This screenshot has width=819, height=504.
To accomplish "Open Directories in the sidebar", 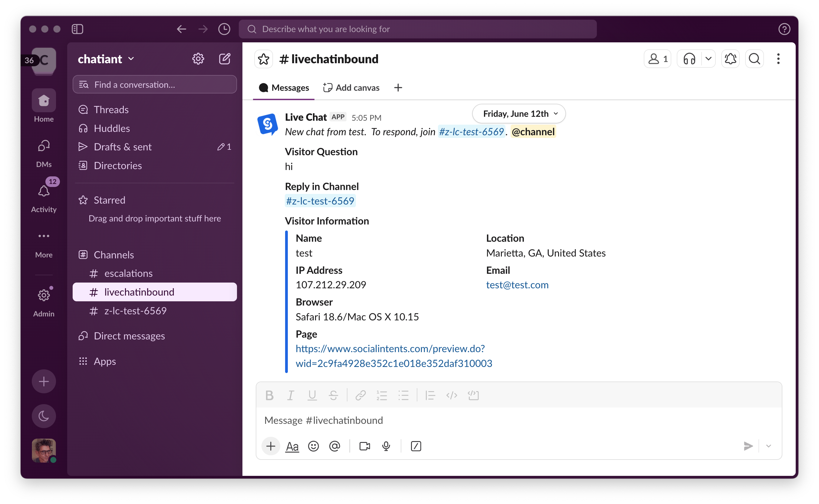I will 155,166.
